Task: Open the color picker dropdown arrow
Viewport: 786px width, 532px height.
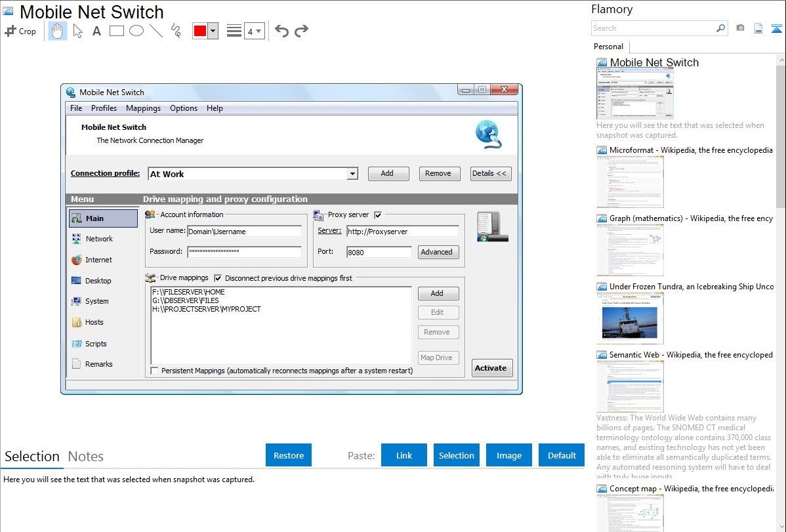Action: (x=213, y=31)
